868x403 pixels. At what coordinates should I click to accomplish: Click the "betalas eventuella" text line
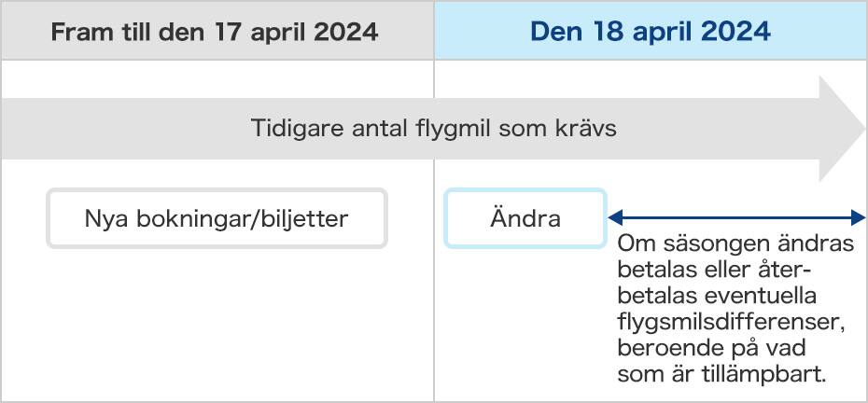[718, 298]
